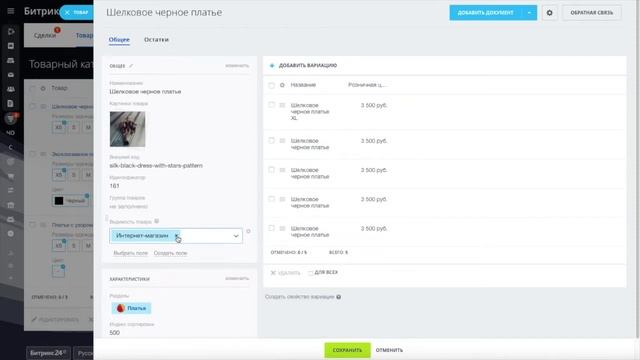Click the Название column header
Screen dimensions: 640x360
click(303, 85)
